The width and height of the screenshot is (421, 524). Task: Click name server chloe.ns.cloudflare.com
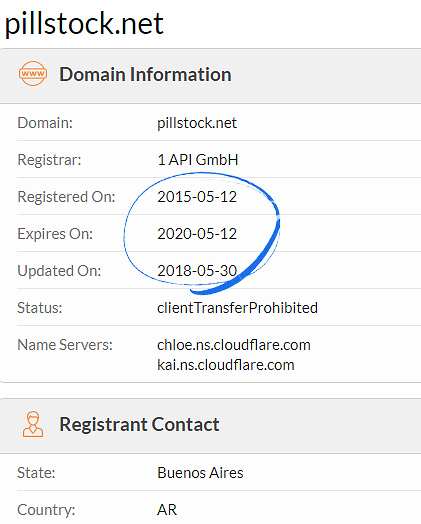click(234, 345)
